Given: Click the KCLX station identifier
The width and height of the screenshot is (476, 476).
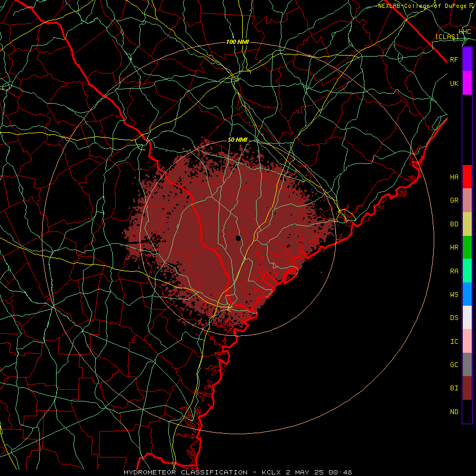Looking at the screenshot, I should click(x=271, y=472).
